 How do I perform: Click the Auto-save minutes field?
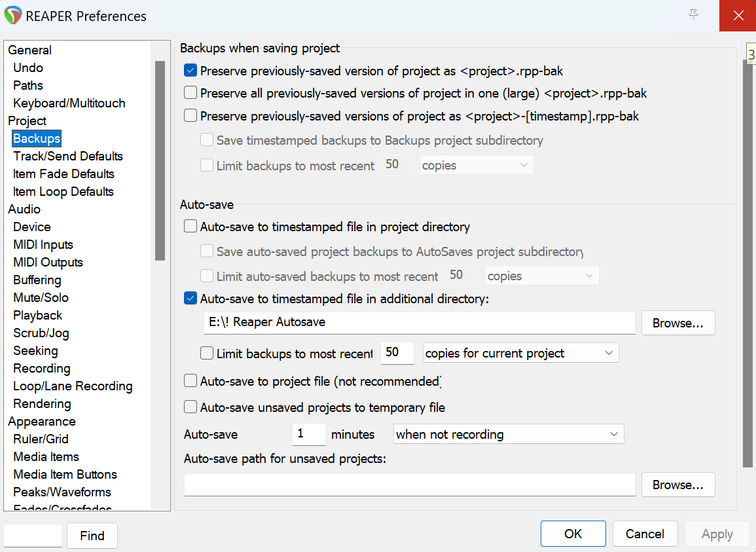pyautogui.click(x=309, y=434)
